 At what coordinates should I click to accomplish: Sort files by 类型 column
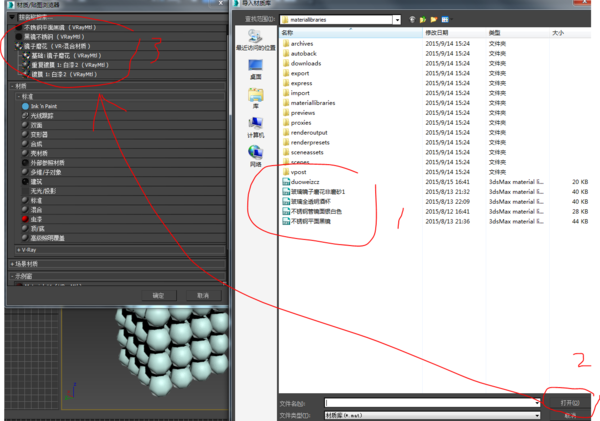point(517,33)
